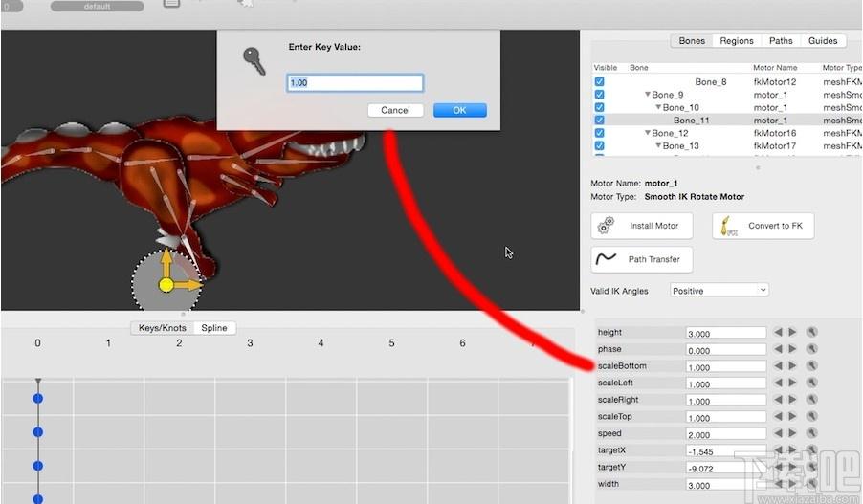This screenshot has width=863, height=504.
Task: Collapse the Bone_12 disclosure triangle
Action: pos(648,133)
